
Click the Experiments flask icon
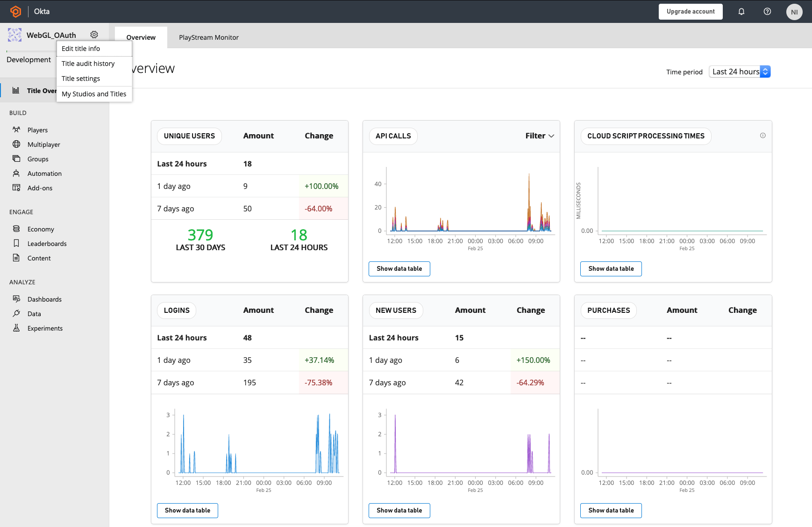tap(16, 328)
